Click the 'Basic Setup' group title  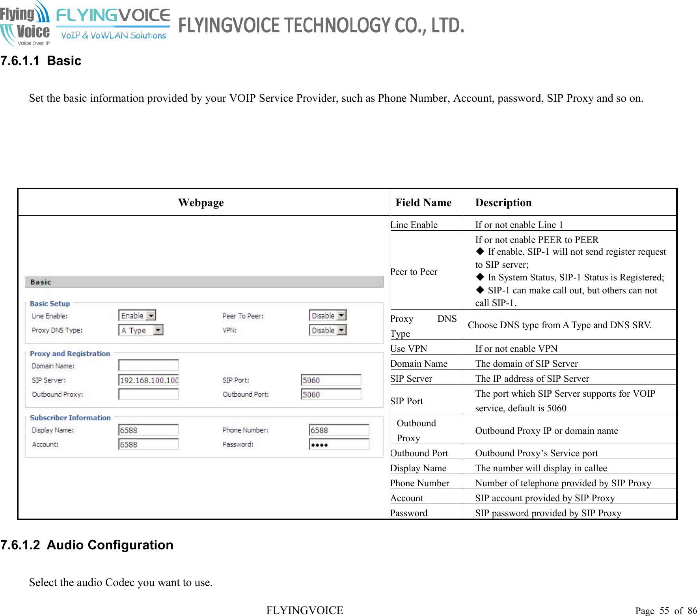point(50,304)
